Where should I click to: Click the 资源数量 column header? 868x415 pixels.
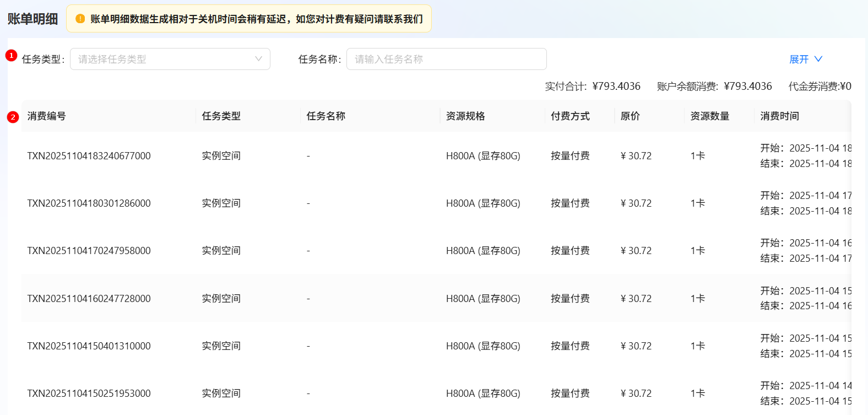[x=709, y=116]
